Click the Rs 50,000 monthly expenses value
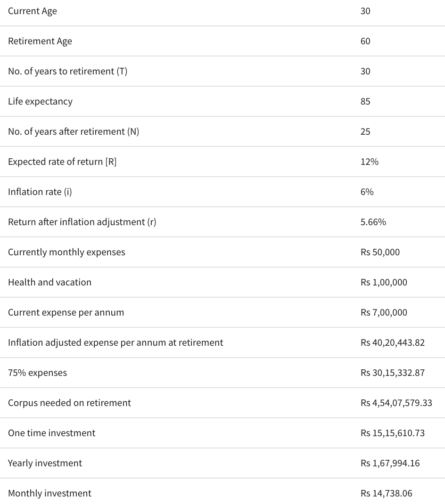445x504 pixels. click(380, 252)
